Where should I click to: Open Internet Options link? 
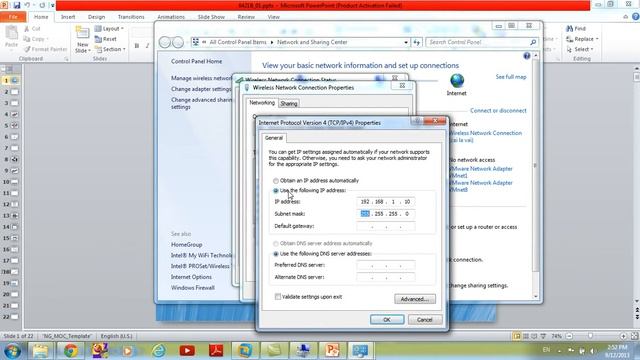coord(191,277)
